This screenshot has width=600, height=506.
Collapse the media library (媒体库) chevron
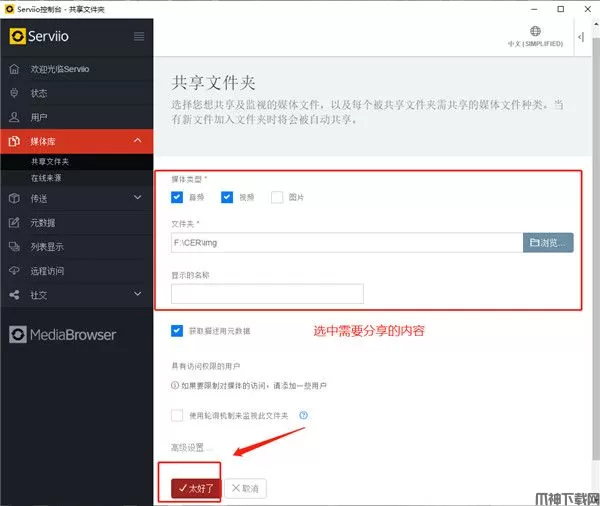(138, 141)
